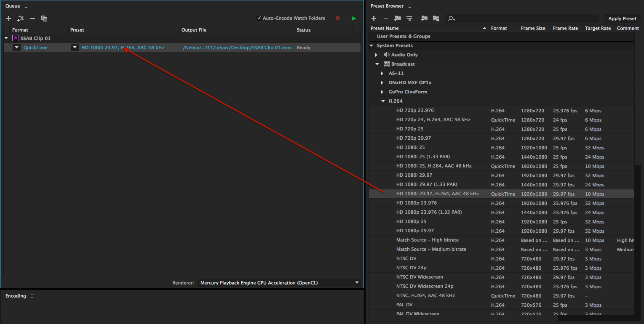The height and width of the screenshot is (324, 644).
Task: Click Add Source plus icon in Queue
Action: tap(8, 19)
